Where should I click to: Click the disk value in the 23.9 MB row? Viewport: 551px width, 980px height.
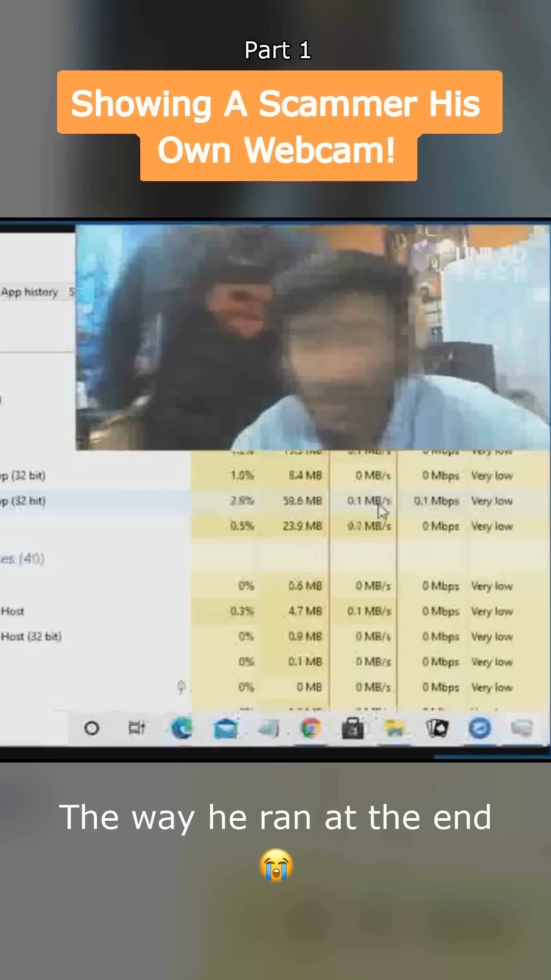pyautogui.click(x=369, y=526)
